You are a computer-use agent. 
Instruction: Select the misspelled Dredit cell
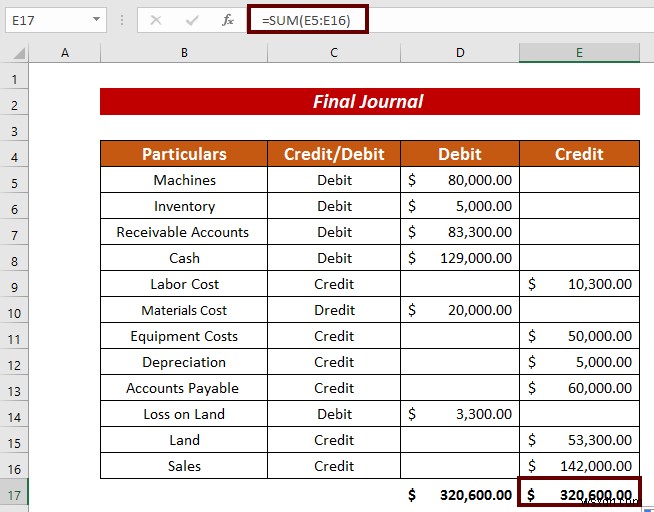tap(334, 310)
